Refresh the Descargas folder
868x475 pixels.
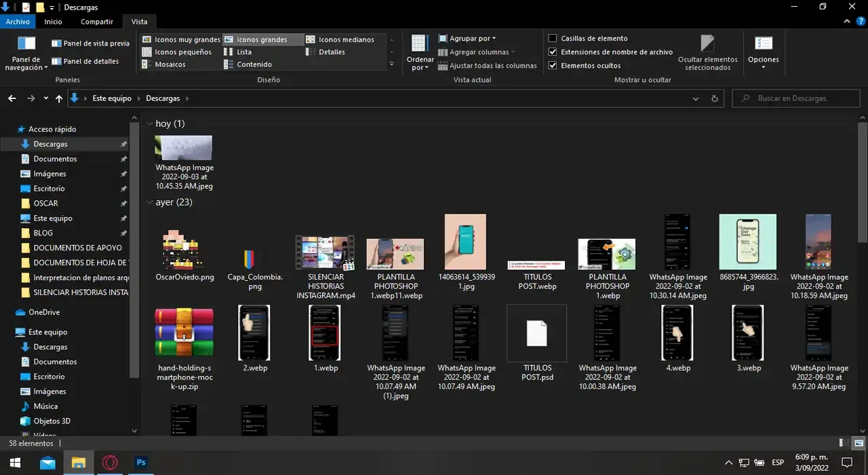tap(714, 98)
